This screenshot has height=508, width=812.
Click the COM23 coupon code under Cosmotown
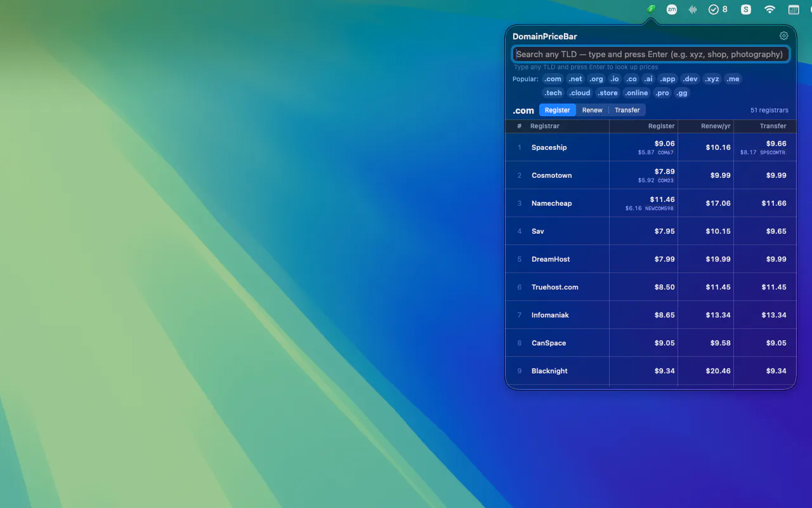(665, 180)
